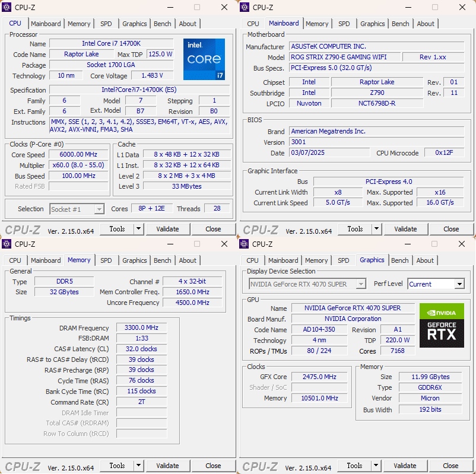Image resolution: width=476 pixels, height=474 pixels.
Task: Open SPD tab in Mainboard window
Action: coord(344,24)
